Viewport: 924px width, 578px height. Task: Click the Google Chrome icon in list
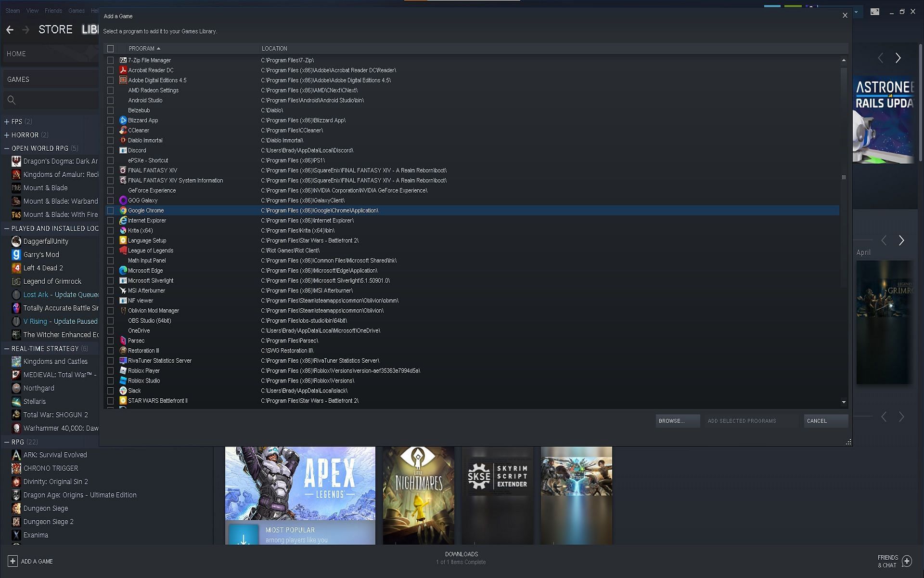coord(123,210)
